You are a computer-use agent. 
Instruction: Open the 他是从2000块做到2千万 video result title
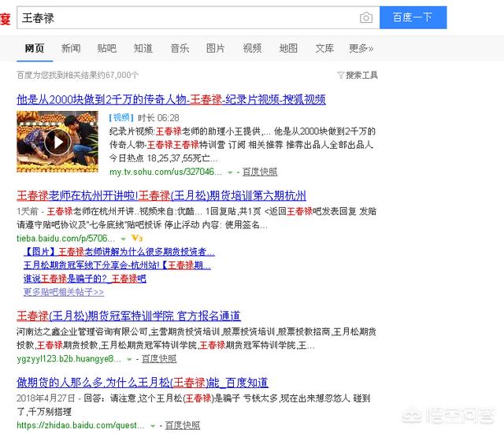(171, 99)
